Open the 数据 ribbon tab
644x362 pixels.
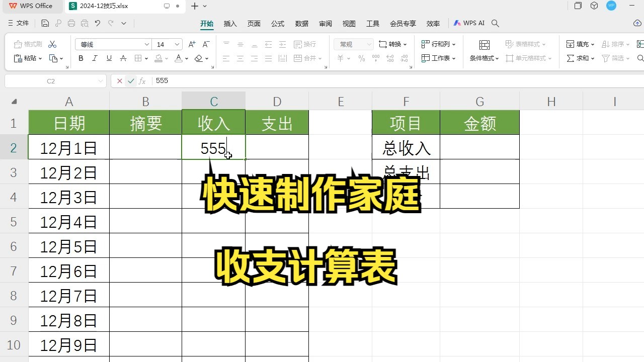coord(302,23)
